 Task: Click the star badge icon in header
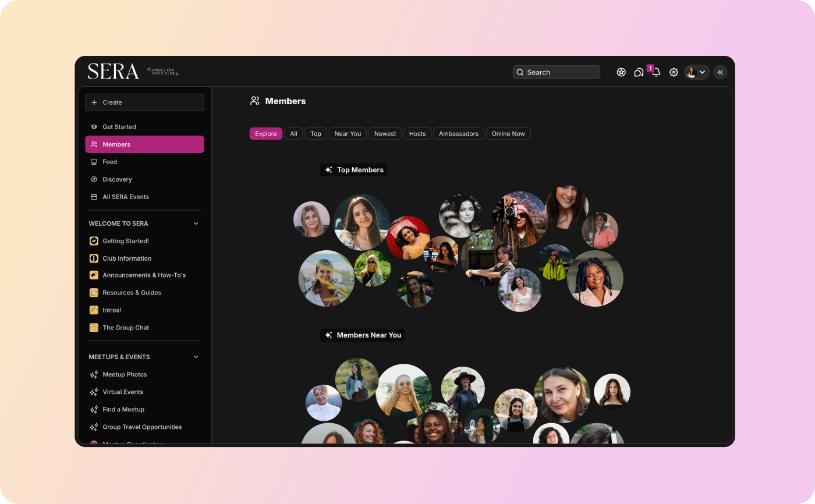pyautogui.click(x=621, y=72)
